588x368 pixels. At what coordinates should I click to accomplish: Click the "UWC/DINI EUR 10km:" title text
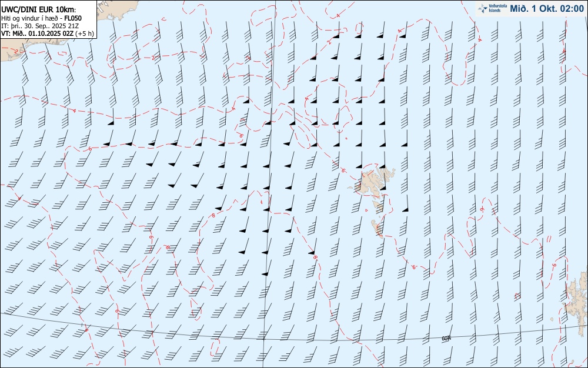tap(38, 10)
